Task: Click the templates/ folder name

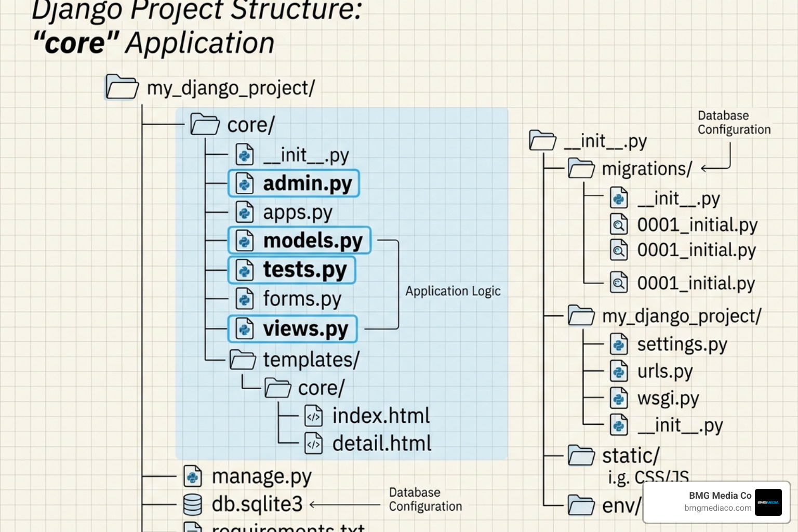Action: (x=311, y=360)
